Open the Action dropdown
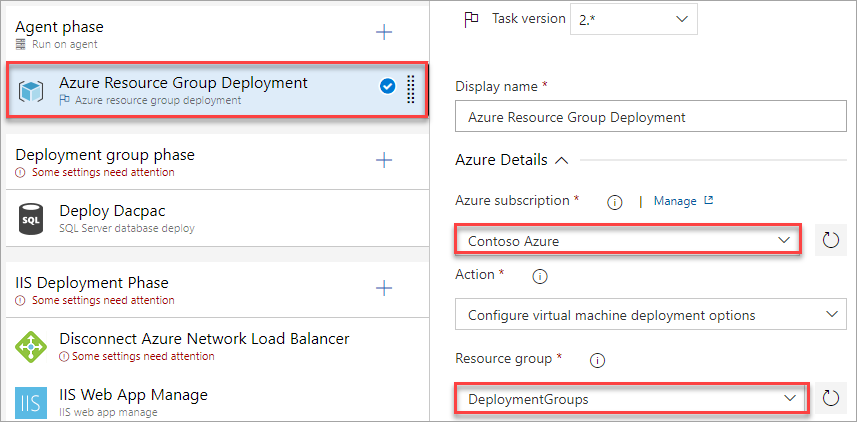 coord(650,315)
